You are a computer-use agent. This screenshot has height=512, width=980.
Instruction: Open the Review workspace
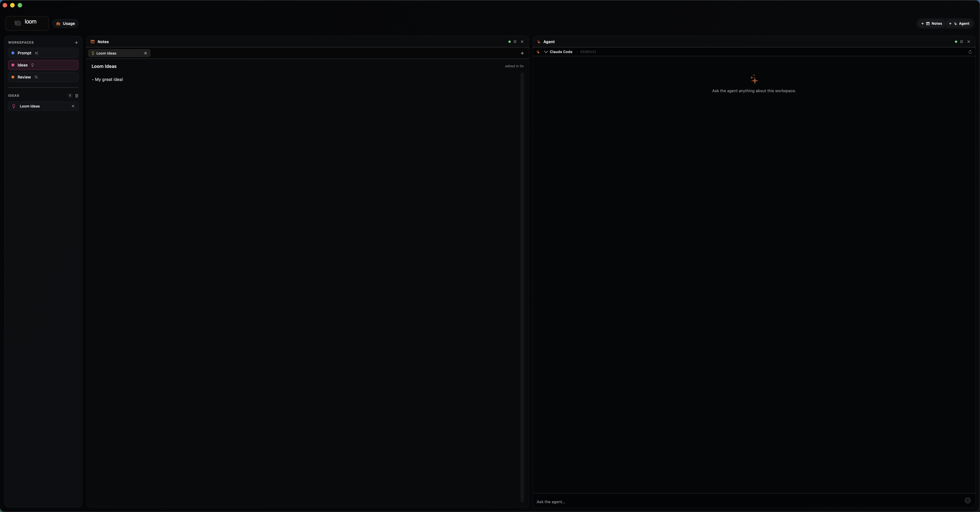[43, 77]
